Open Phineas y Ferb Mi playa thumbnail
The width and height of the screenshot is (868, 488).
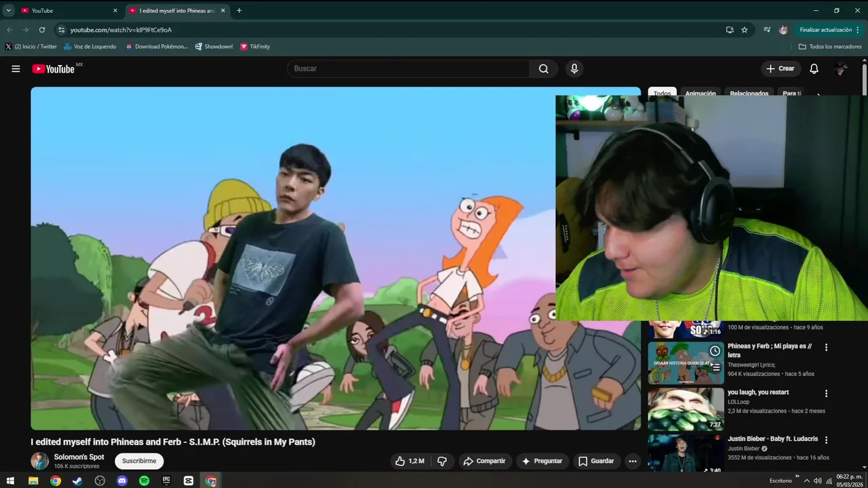tap(686, 363)
